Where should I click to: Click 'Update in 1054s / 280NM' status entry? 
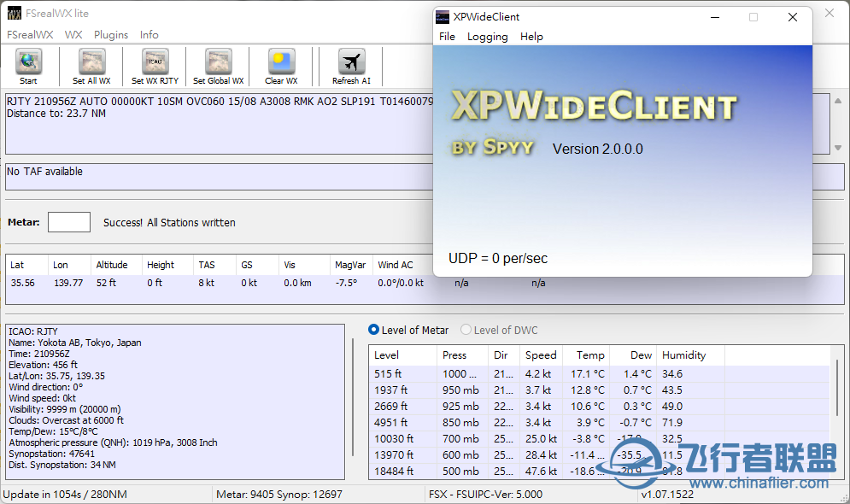coord(65,495)
